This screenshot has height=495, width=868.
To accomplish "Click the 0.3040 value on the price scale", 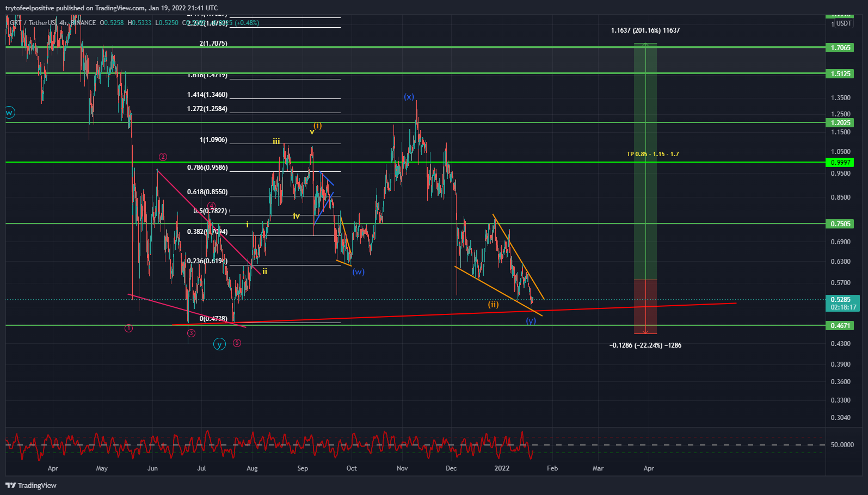I will point(840,418).
